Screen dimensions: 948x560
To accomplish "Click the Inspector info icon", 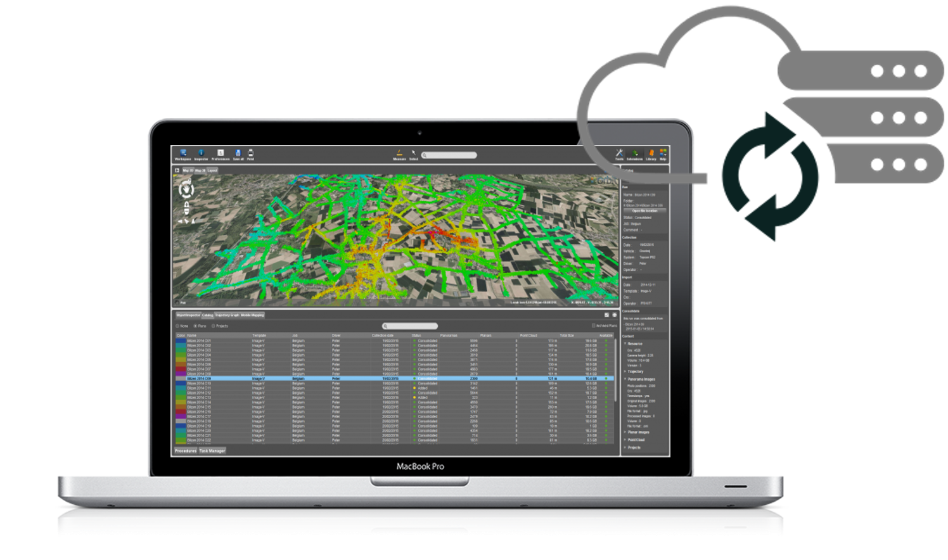I will (201, 153).
